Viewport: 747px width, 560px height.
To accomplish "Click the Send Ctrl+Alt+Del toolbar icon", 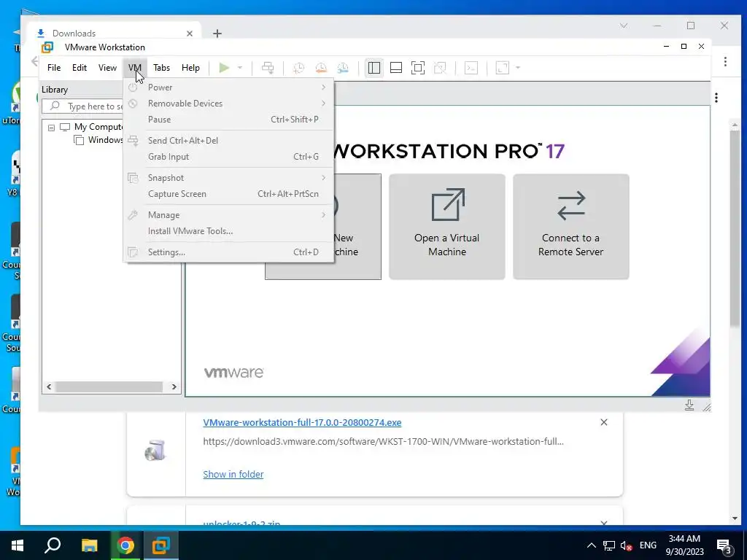I will (x=268, y=68).
